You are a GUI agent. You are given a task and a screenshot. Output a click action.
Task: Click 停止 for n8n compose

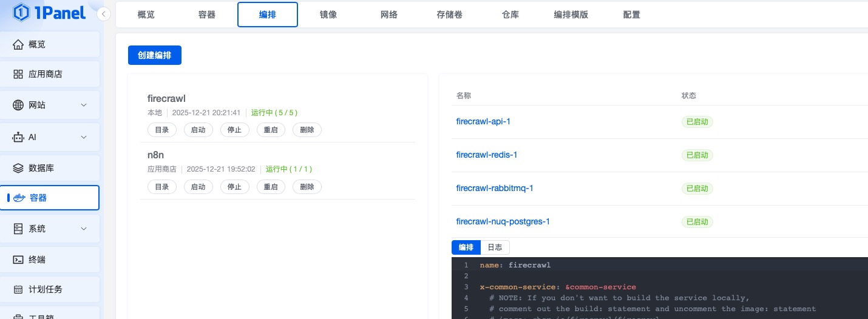234,187
